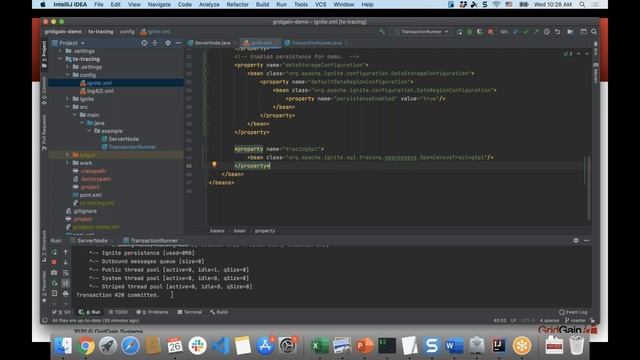Collapse the main folder
The width and height of the screenshot is (640, 360).
click(75, 115)
